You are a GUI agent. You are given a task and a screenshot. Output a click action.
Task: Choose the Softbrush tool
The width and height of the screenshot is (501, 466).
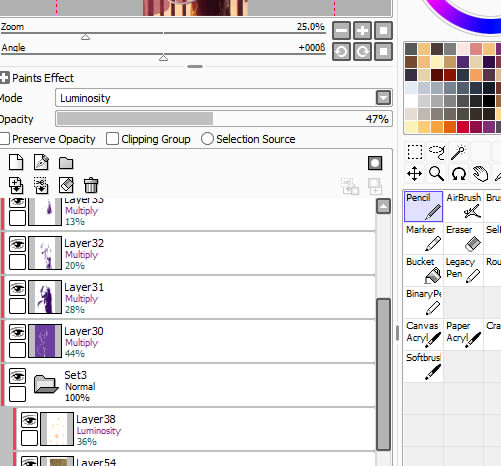[423, 367]
